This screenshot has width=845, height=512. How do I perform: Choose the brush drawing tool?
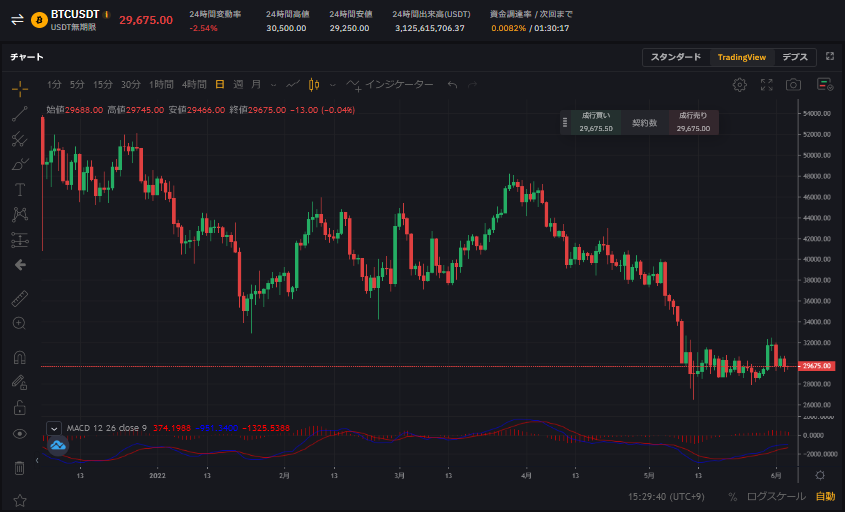(19, 163)
